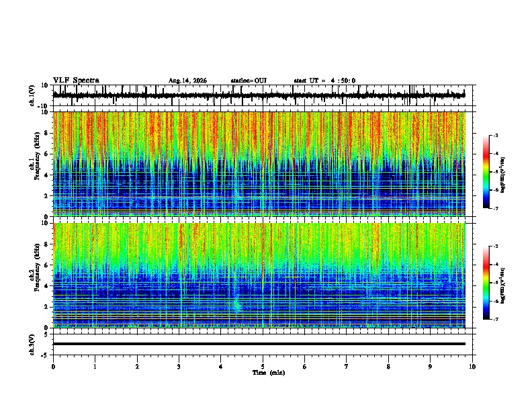This screenshot has height=411, width=532.
Task: Click inside the ch.2 spectrogram panel
Action: click(x=259, y=275)
